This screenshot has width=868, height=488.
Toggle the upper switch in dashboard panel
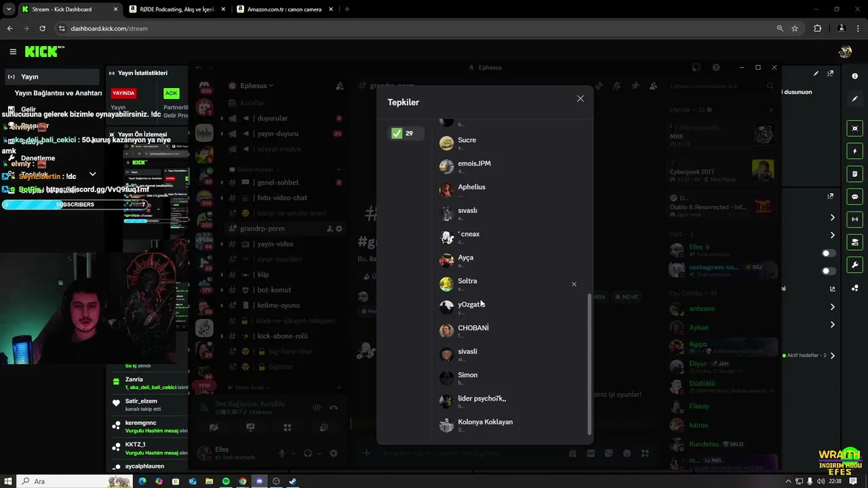click(x=829, y=253)
